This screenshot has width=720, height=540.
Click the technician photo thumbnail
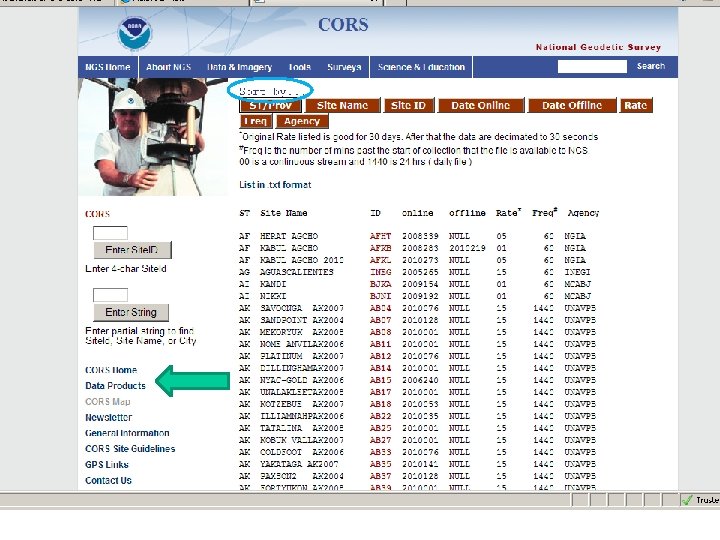153,137
